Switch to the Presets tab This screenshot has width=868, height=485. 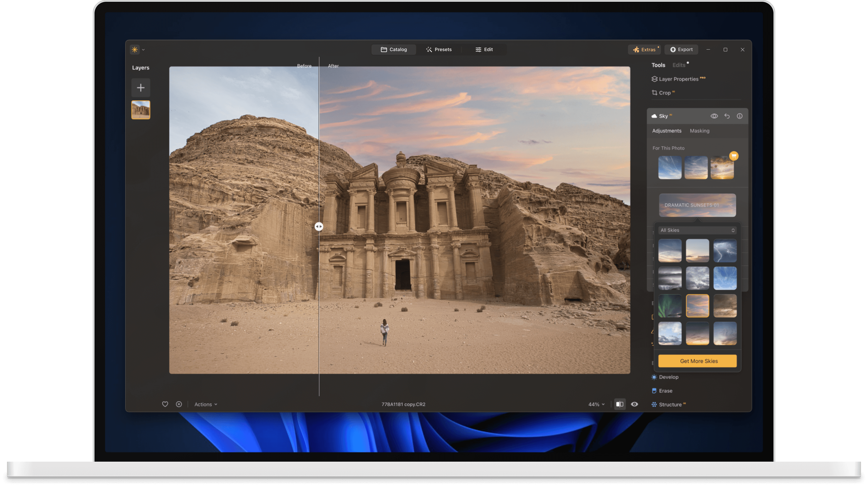pyautogui.click(x=439, y=49)
